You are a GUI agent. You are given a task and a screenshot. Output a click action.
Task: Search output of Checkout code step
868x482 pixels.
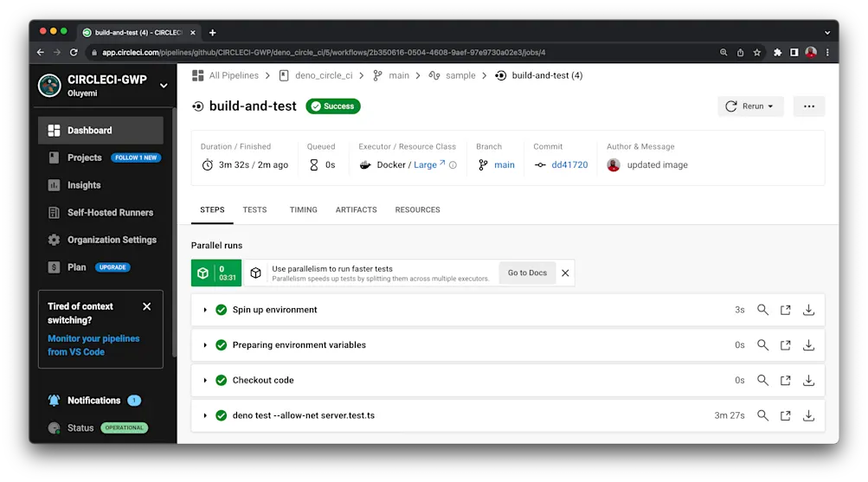coord(762,380)
